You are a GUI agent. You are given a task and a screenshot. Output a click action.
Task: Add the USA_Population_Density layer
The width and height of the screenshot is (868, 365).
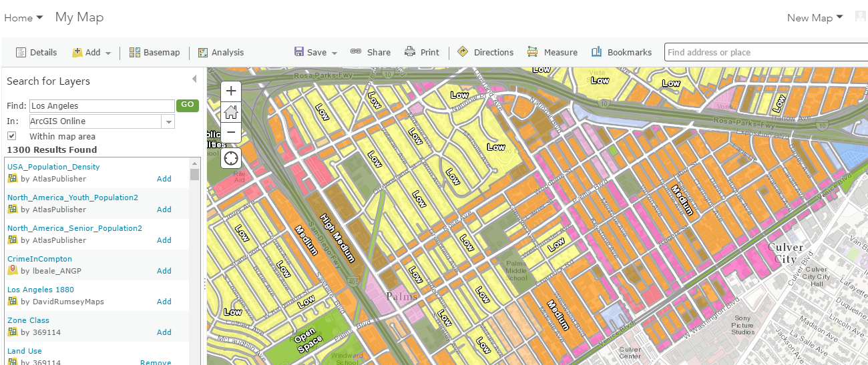pyautogui.click(x=164, y=179)
